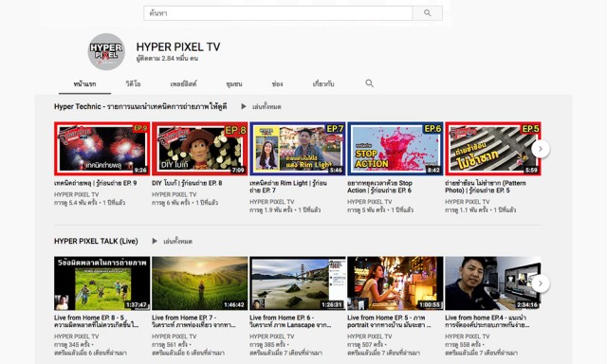Click title 'เทคนิคถ่ายพลุ | รู้ก่อนถ่าย EP. 9'

tap(95, 183)
